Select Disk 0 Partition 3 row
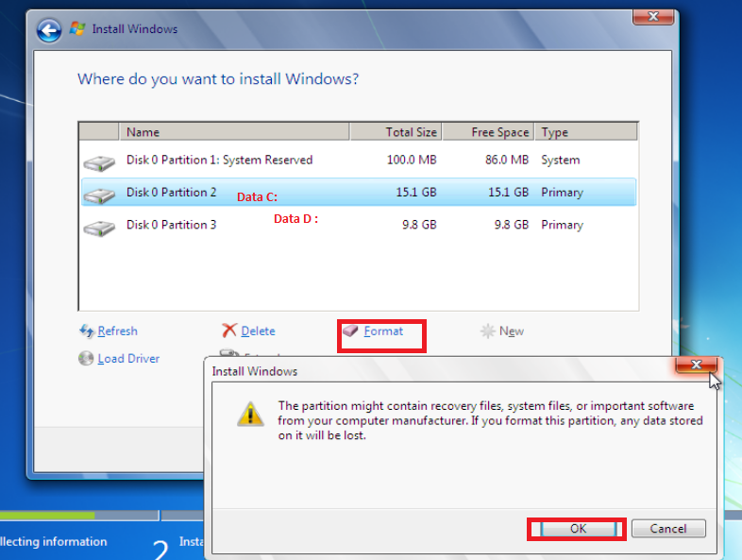The image size is (742, 560). [358, 225]
